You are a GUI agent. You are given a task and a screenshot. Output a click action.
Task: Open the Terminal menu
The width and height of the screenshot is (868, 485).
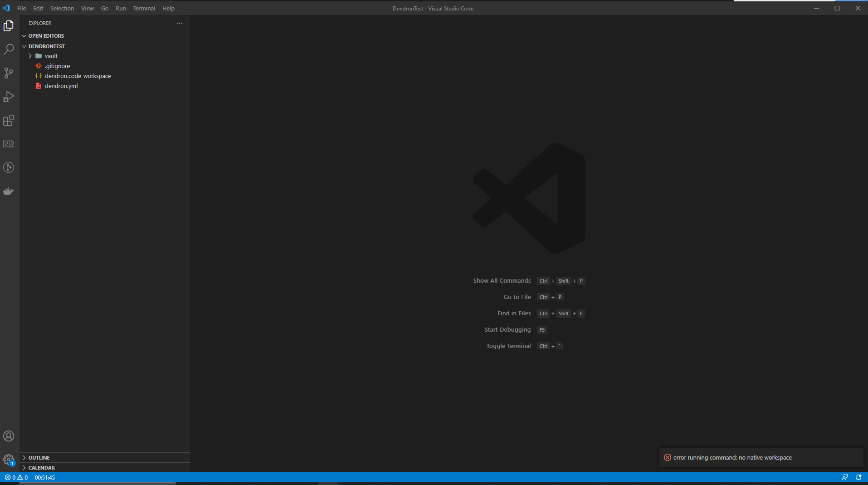coord(144,8)
